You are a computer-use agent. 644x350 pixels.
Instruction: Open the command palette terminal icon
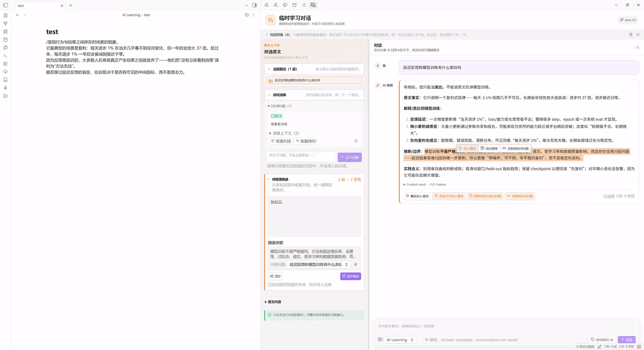coord(5,56)
